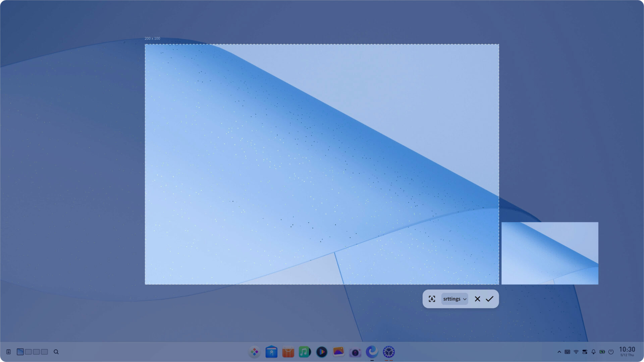This screenshot has width=644, height=362.
Task: Open the Deepin App Store from the dock
Action: click(288, 352)
